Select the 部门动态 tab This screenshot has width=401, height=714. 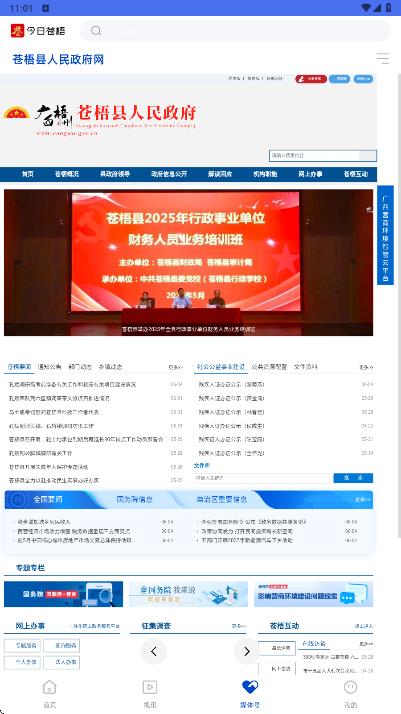pos(80,367)
